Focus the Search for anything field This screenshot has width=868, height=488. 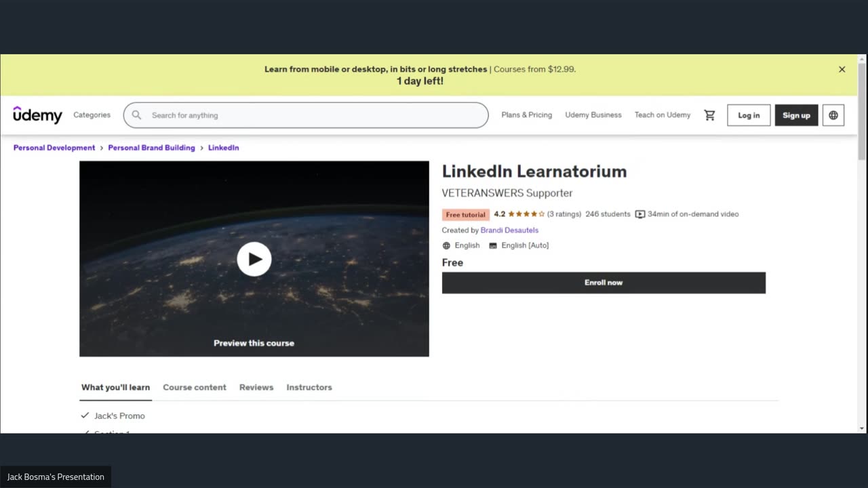point(306,115)
